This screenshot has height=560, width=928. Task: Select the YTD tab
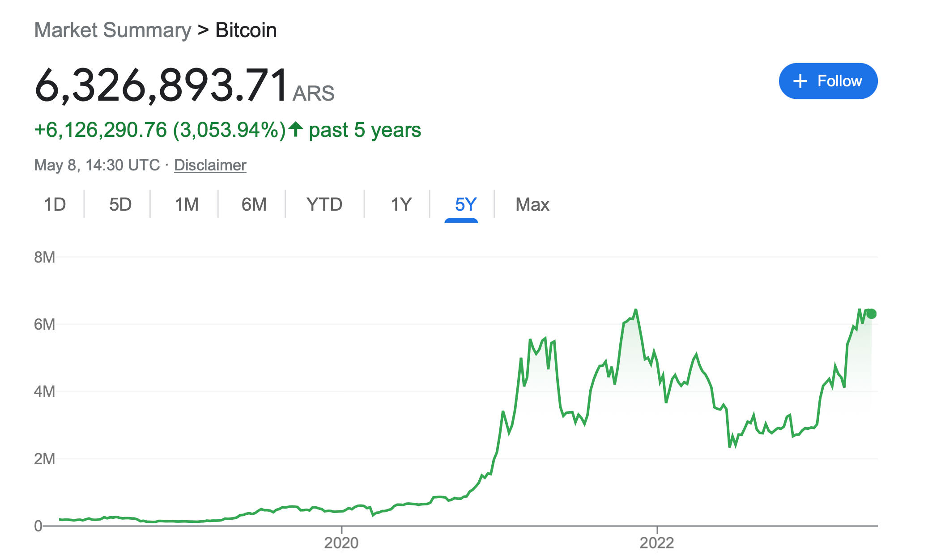pyautogui.click(x=324, y=204)
